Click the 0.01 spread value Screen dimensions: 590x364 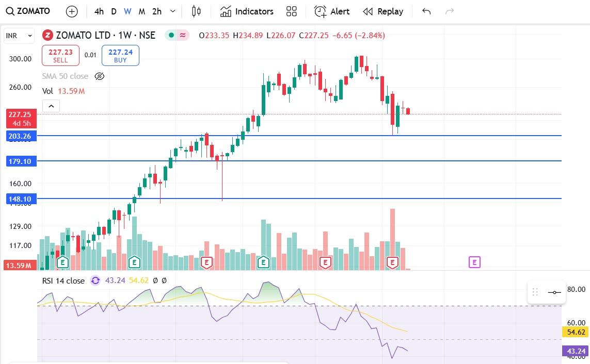(x=90, y=55)
